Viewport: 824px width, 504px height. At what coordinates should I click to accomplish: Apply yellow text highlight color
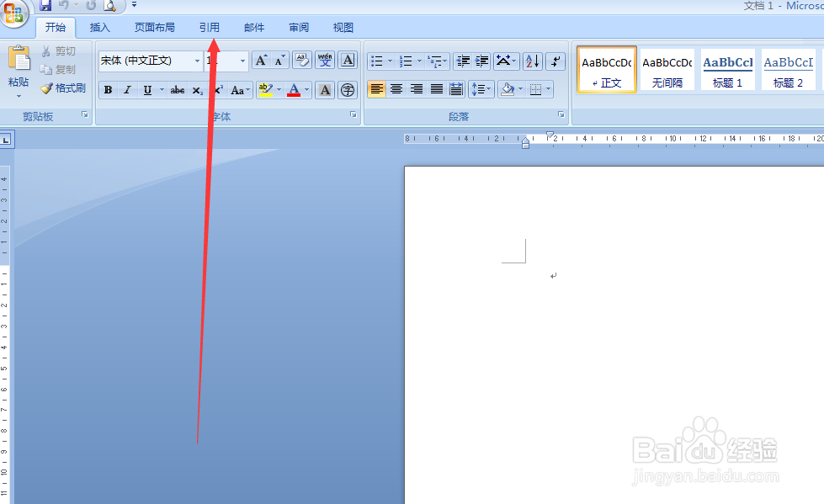[265, 90]
